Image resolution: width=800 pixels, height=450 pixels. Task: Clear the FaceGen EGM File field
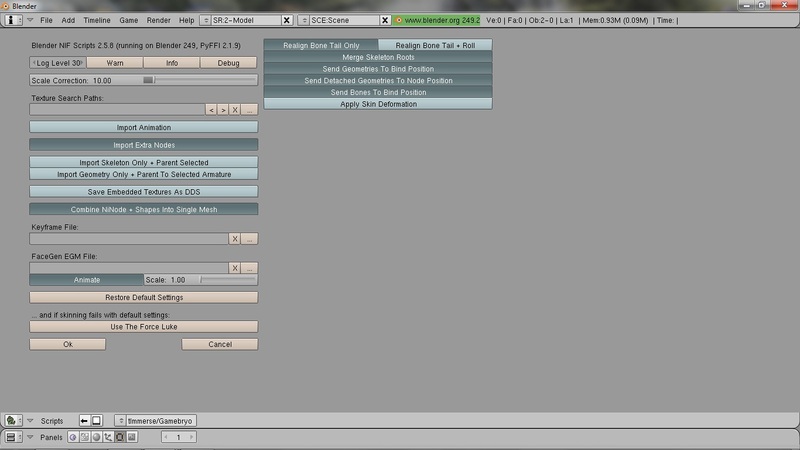tap(235, 268)
